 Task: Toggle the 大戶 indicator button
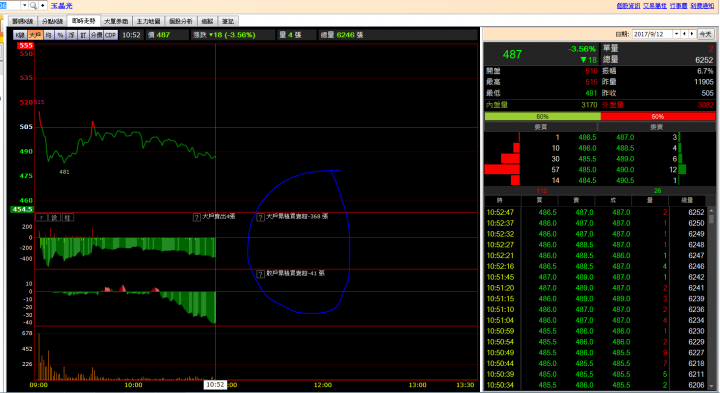click(x=35, y=35)
